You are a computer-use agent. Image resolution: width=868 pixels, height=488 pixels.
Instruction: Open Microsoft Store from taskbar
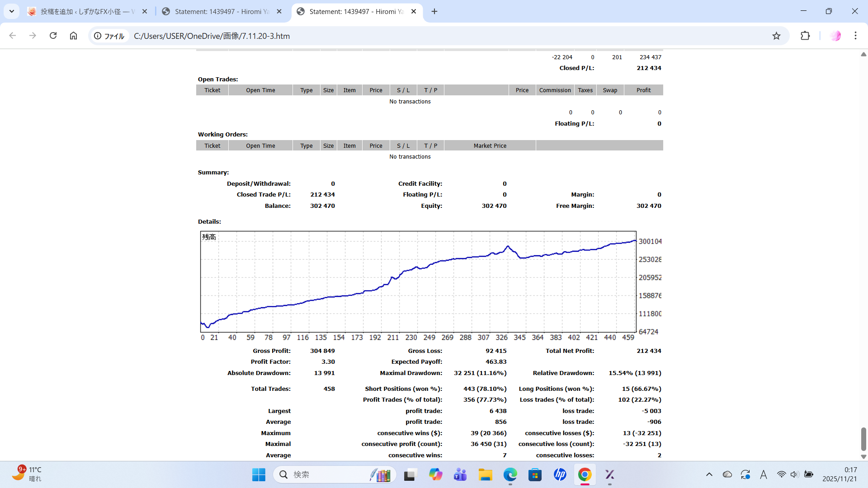535,474
